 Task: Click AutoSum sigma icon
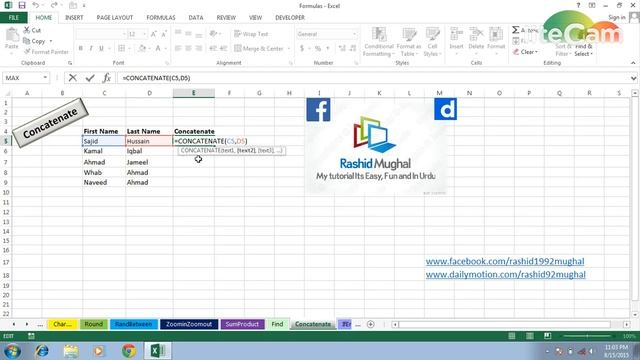516,30
